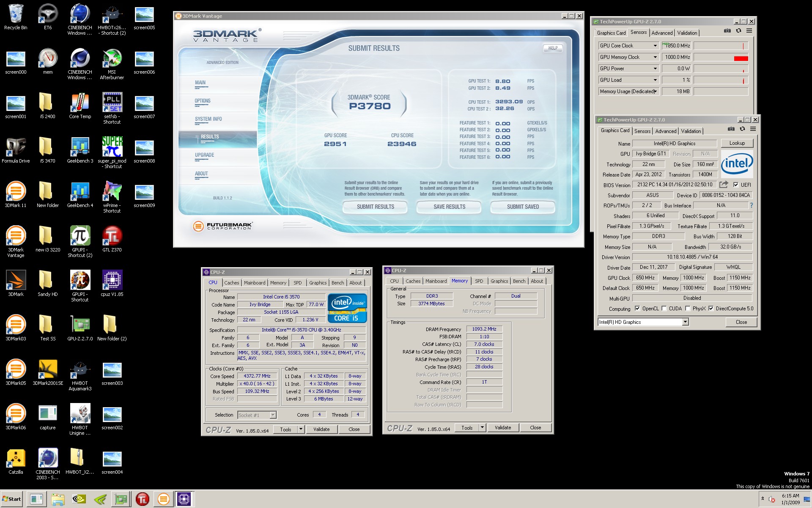Open the Geekbench 3 desktop icon
Image resolution: width=812 pixels, height=508 pixels.
pos(80,150)
